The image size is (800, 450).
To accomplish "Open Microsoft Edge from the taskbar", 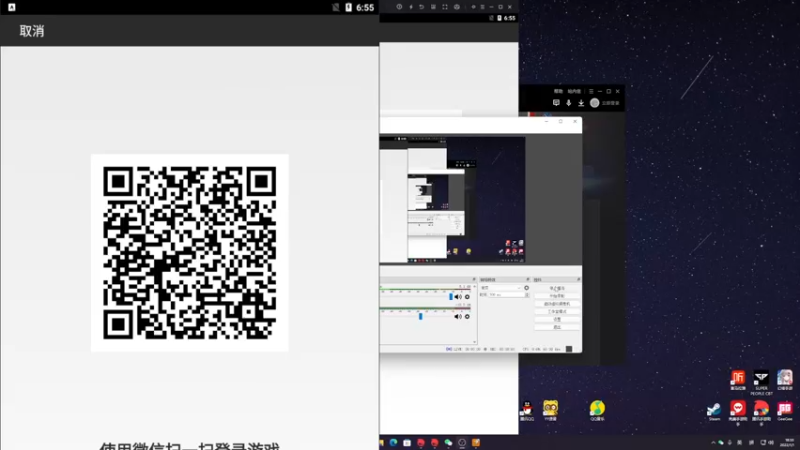I will tap(393, 443).
